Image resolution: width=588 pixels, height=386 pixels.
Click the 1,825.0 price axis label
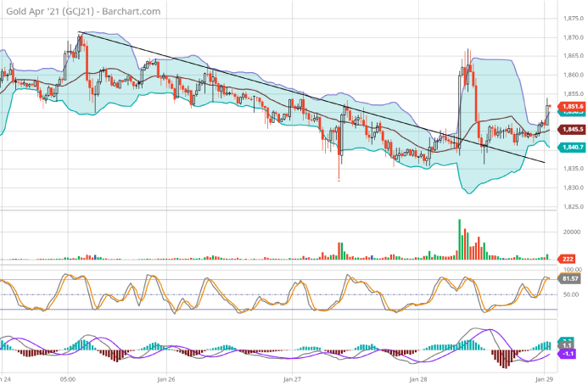pos(573,206)
